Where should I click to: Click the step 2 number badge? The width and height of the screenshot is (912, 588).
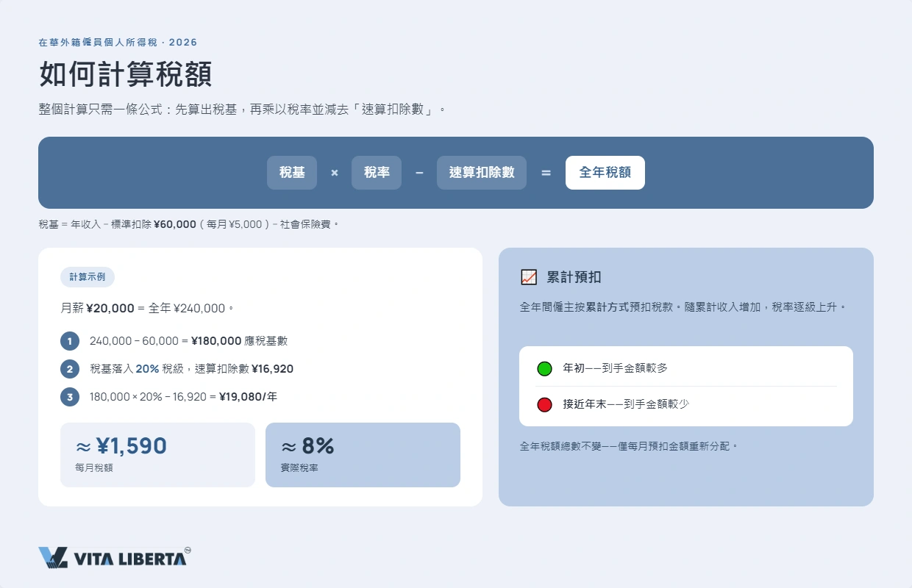point(70,369)
